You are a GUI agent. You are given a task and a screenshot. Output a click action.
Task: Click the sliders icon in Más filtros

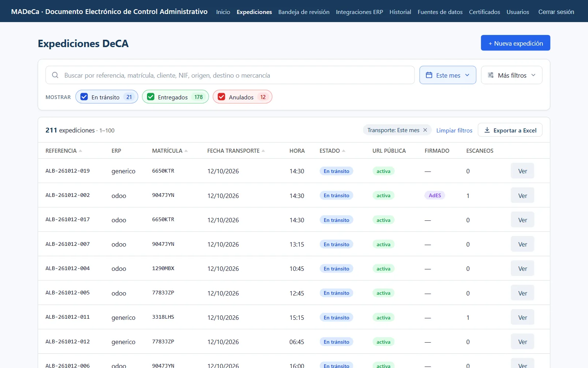click(x=491, y=75)
